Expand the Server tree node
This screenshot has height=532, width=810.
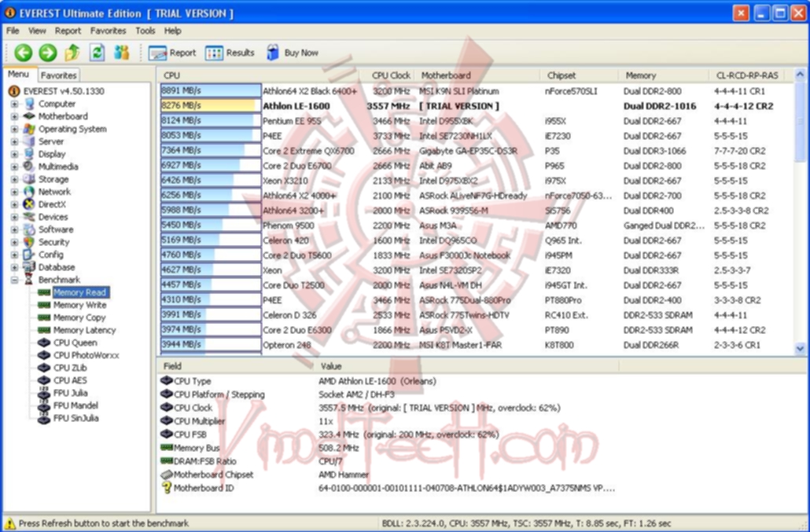14,141
